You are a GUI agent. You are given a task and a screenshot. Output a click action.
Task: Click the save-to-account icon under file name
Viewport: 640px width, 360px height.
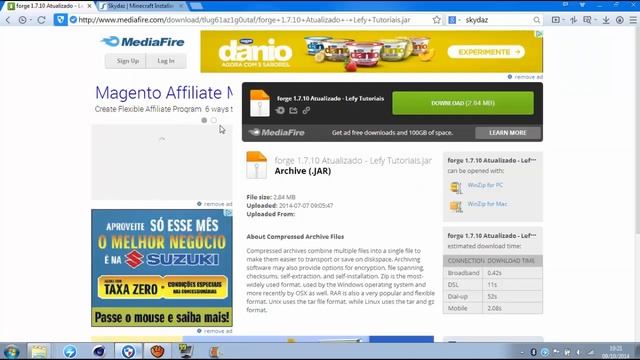click(280, 110)
